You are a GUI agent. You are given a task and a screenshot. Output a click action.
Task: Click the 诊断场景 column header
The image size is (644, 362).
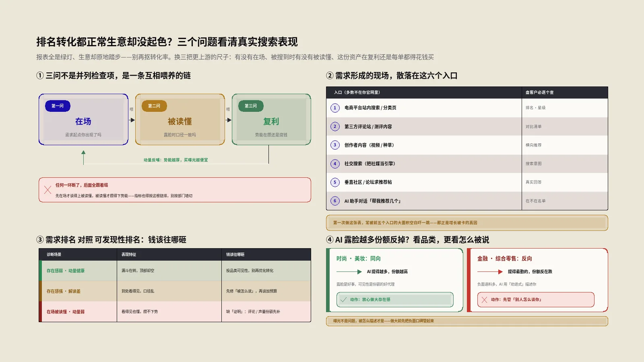pyautogui.click(x=54, y=255)
